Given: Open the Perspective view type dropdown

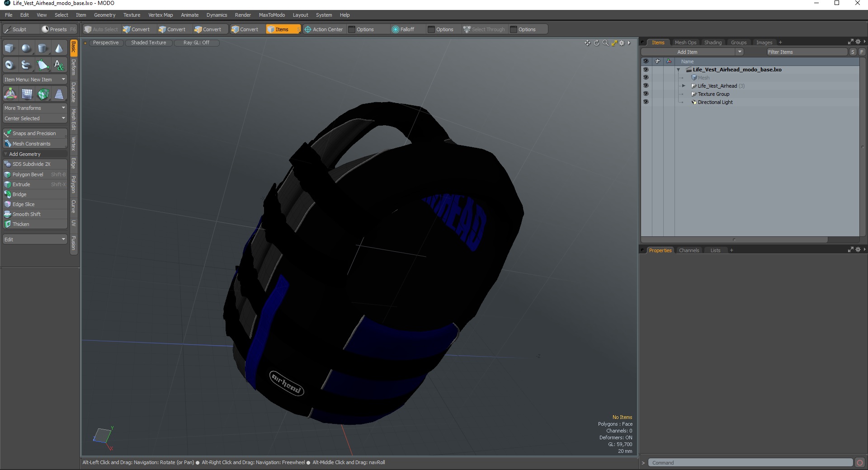Looking at the screenshot, I should 106,43.
